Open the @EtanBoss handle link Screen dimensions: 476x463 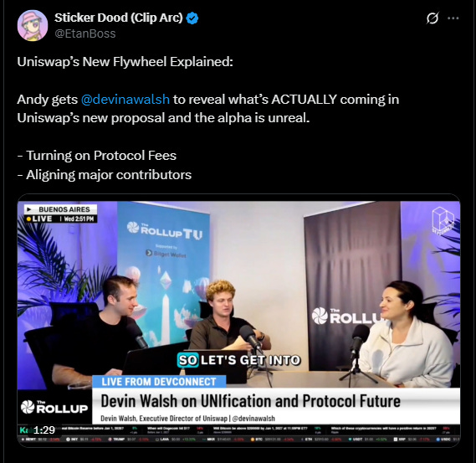point(85,33)
